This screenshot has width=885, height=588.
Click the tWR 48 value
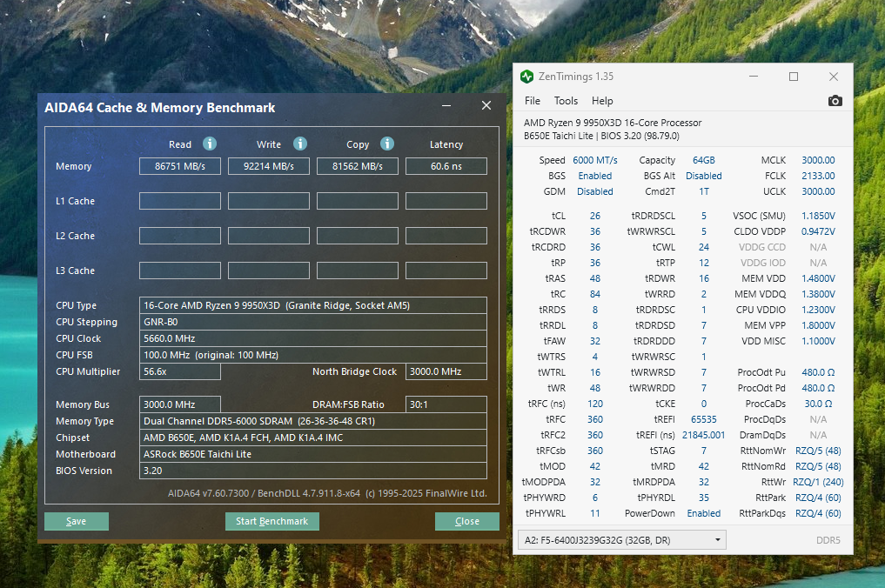click(x=595, y=388)
